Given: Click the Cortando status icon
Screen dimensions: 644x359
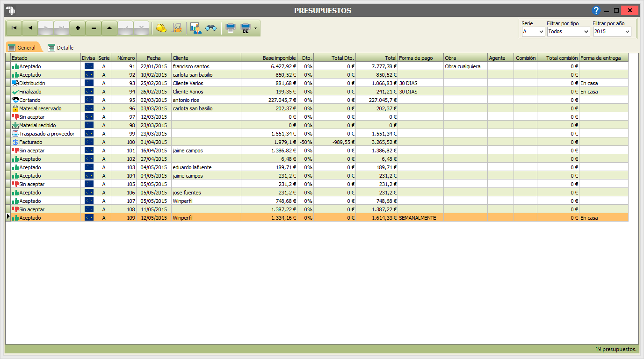Looking at the screenshot, I should tap(15, 100).
